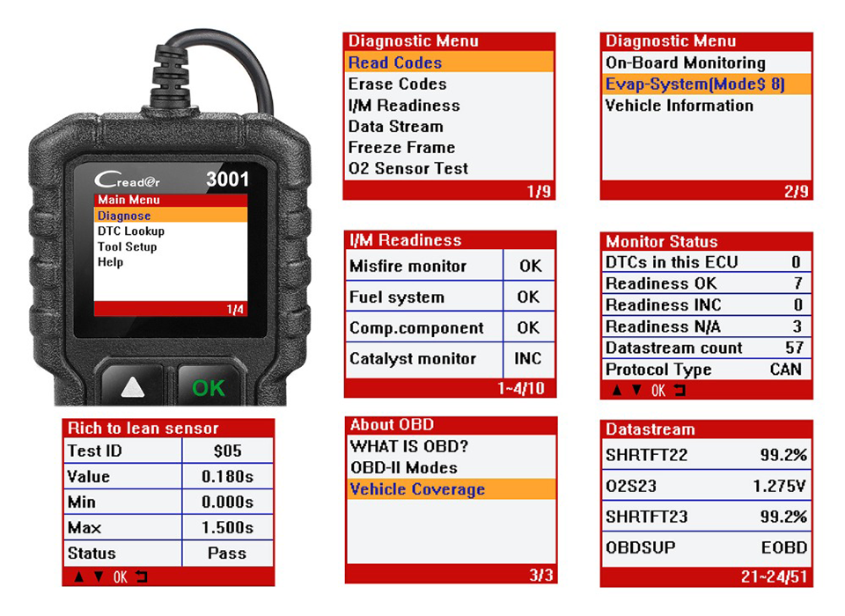This screenshot has height=616, width=845.
Task: Select Diagnose on the scanner's Main Menu
Action: click(x=124, y=216)
